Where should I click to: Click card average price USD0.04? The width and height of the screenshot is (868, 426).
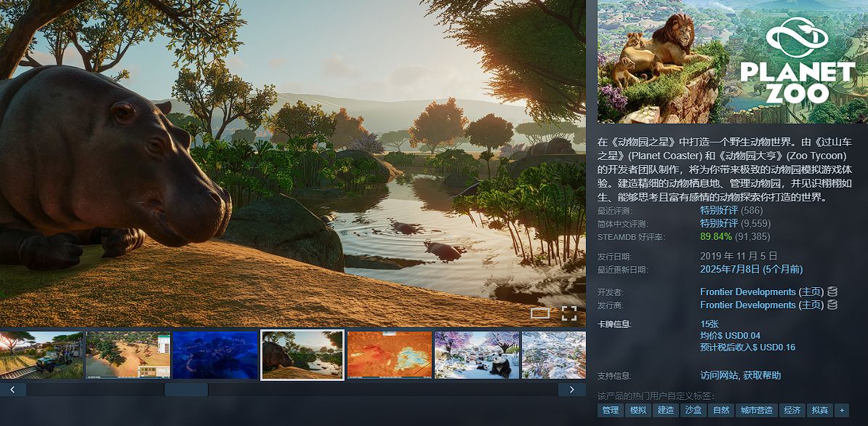(730, 336)
